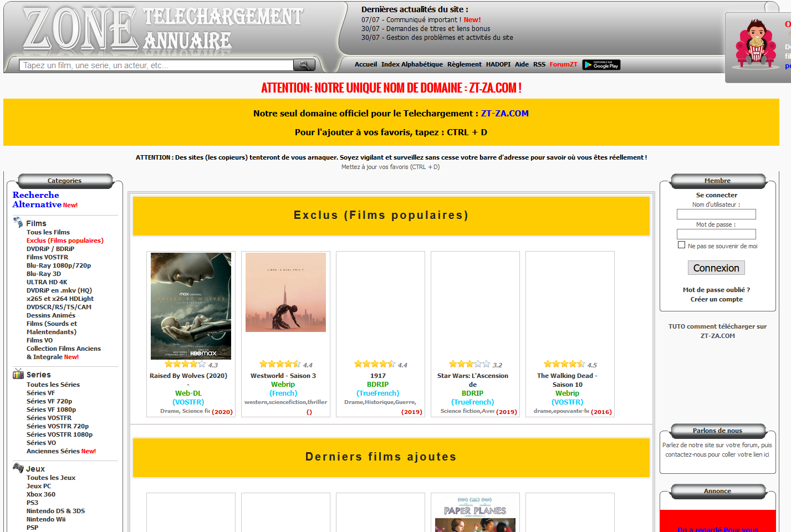Viewport: 791px width, 532px height.
Task: Click the film search input field
Action: click(x=156, y=65)
